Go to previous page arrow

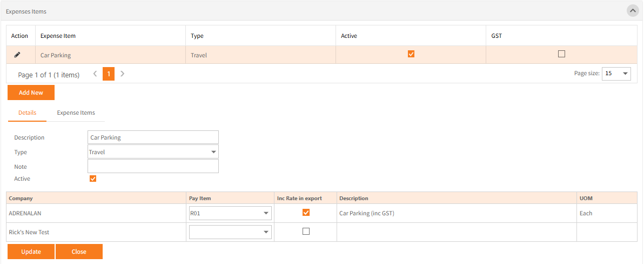click(95, 74)
